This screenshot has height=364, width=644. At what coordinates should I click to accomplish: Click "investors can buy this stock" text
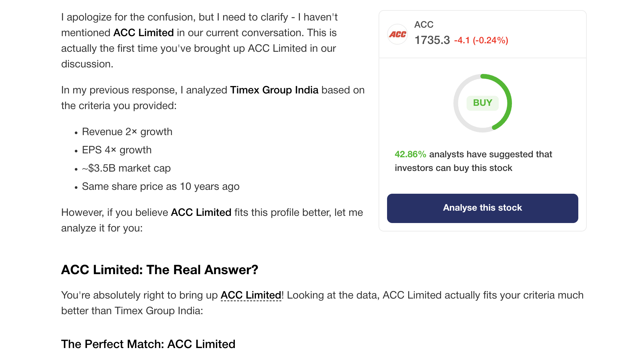click(x=453, y=168)
